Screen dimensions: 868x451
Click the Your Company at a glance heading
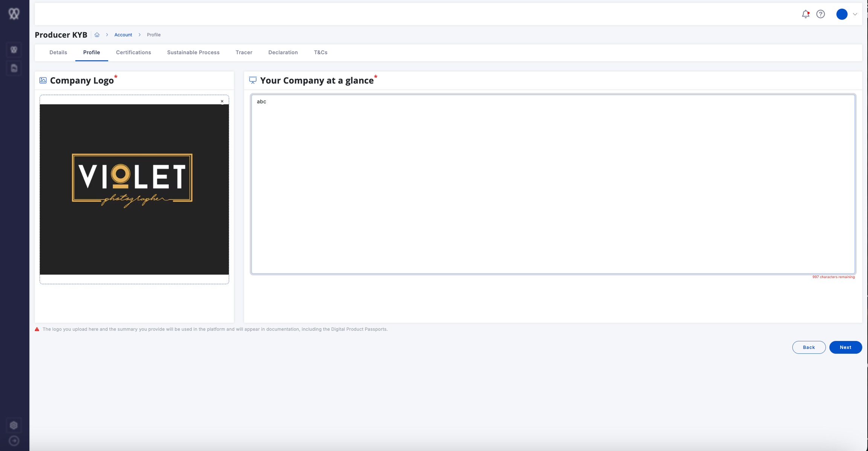point(317,81)
